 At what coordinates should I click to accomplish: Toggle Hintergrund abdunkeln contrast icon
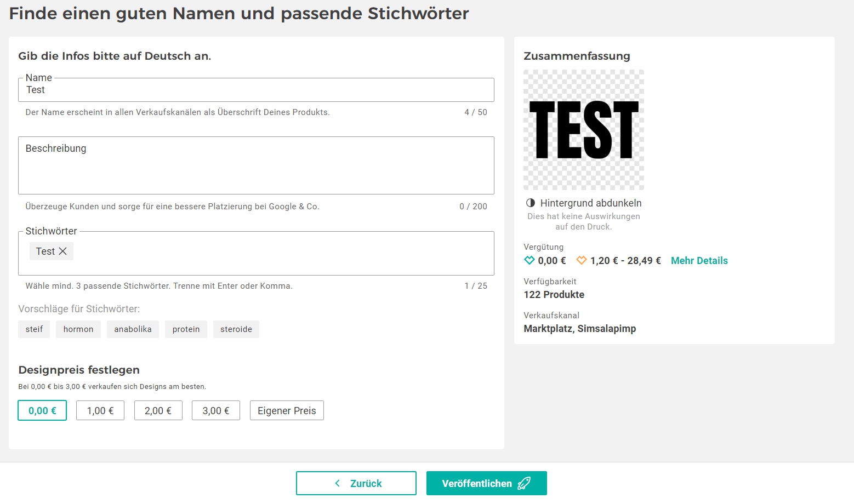[531, 203]
